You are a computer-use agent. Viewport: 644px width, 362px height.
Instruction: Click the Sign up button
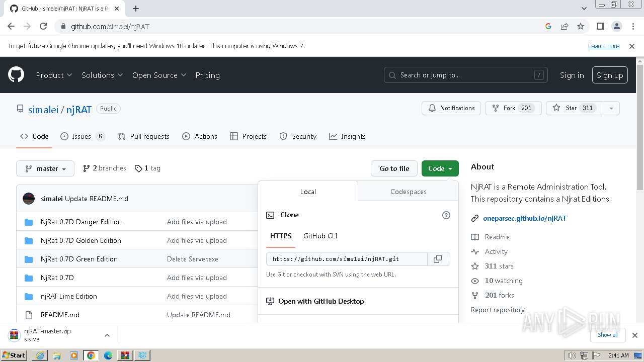pyautogui.click(x=610, y=75)
